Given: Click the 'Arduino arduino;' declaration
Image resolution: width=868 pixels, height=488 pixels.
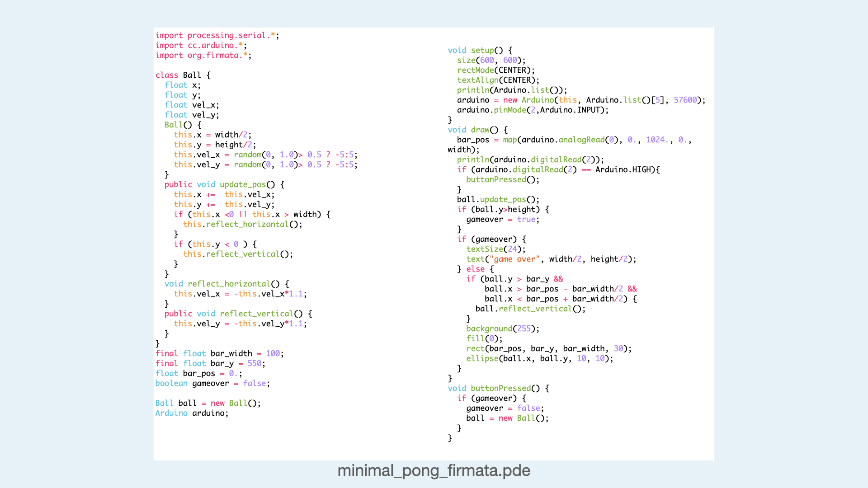Looking at the screenshot, I should tap(192, 413).
